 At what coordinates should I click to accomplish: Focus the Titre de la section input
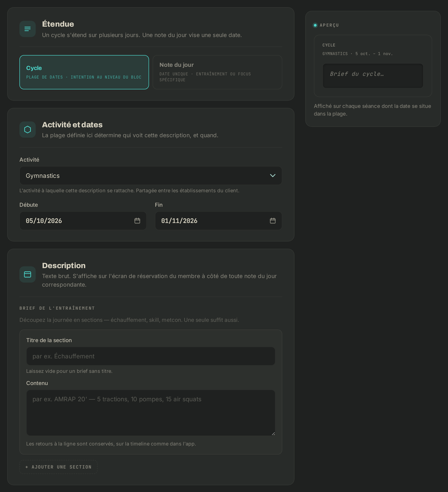pos(151,356)
